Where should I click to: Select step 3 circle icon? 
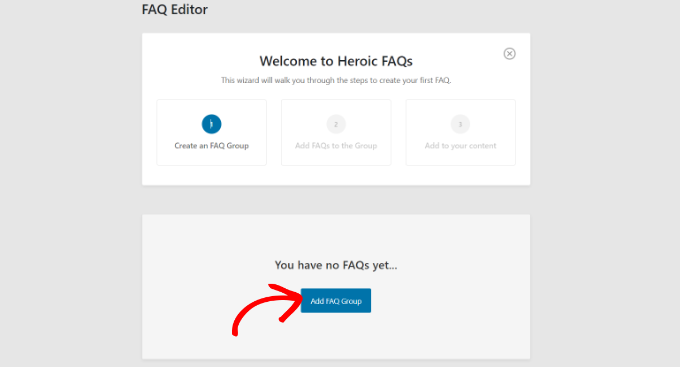461,124
